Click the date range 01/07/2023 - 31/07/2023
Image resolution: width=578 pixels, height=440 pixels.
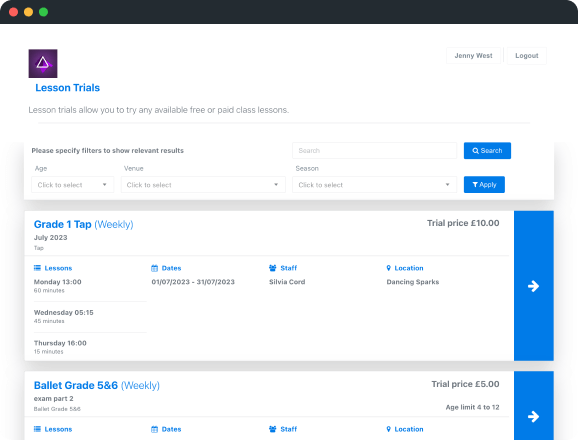[193, 282]
